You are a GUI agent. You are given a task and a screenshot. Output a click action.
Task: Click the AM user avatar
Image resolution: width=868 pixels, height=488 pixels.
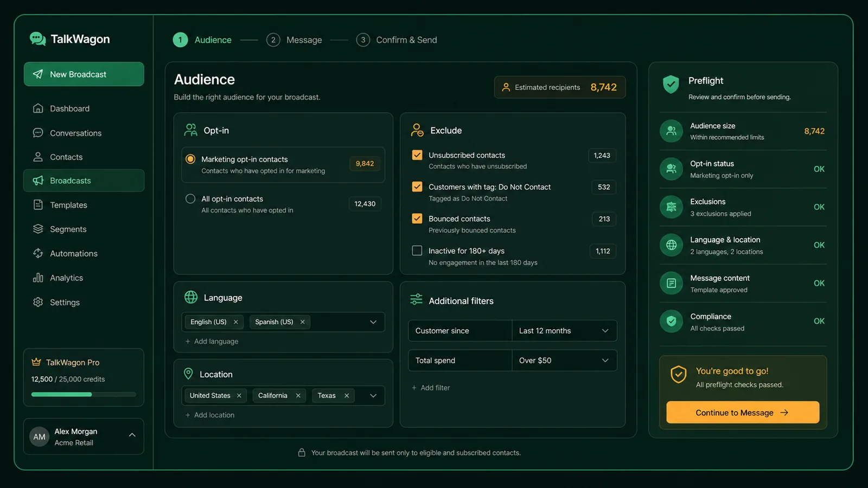(x=39, y=436)
